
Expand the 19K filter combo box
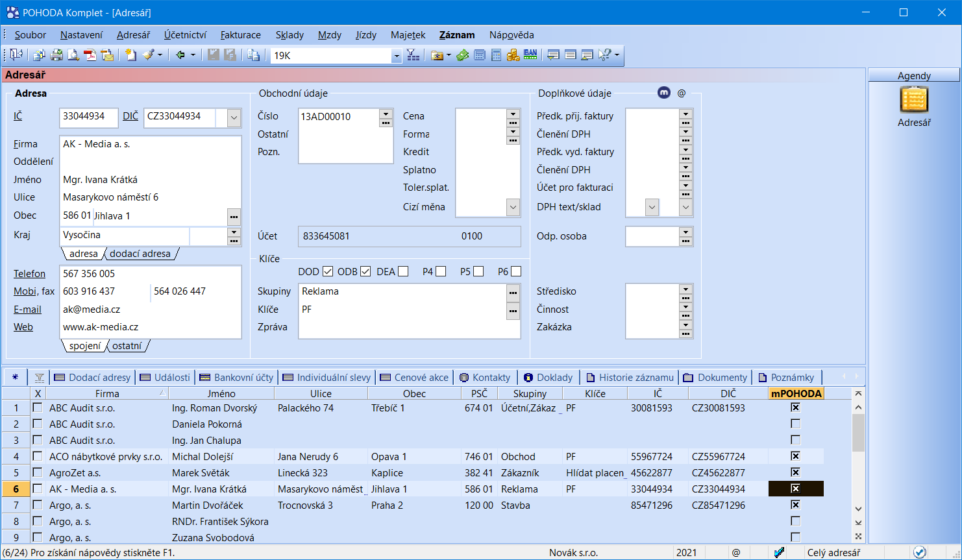396,56
